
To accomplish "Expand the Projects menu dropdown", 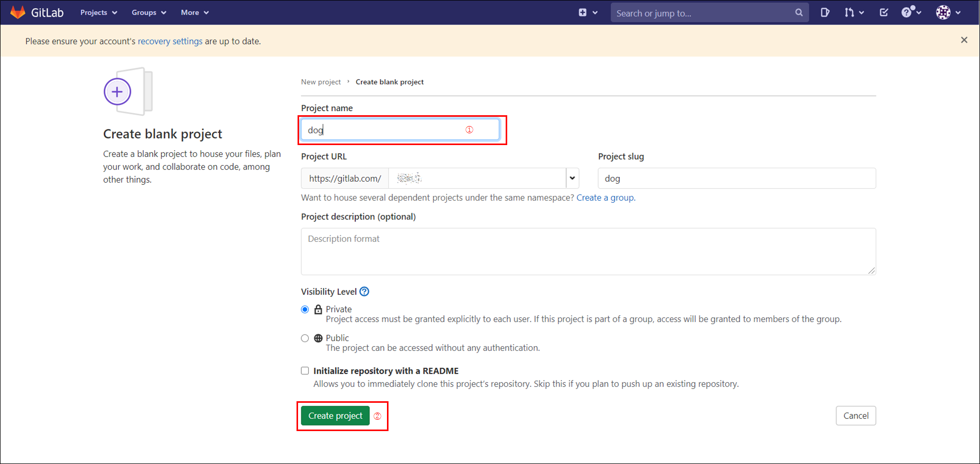I will tap(98, 12).
